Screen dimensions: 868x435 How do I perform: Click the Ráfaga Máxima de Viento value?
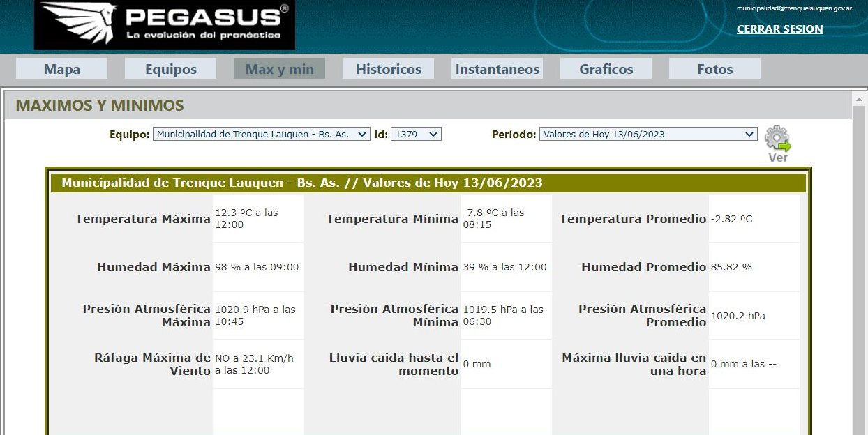pos(255,364)
